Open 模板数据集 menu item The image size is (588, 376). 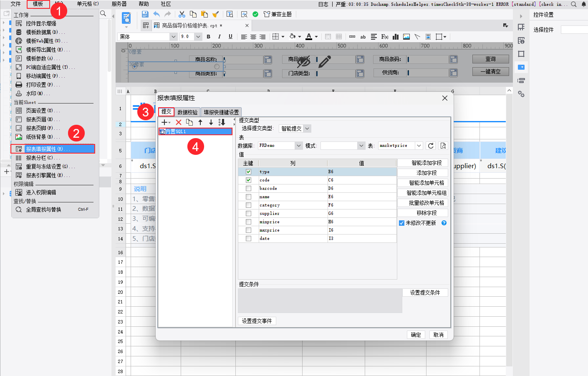coord(45,32)
